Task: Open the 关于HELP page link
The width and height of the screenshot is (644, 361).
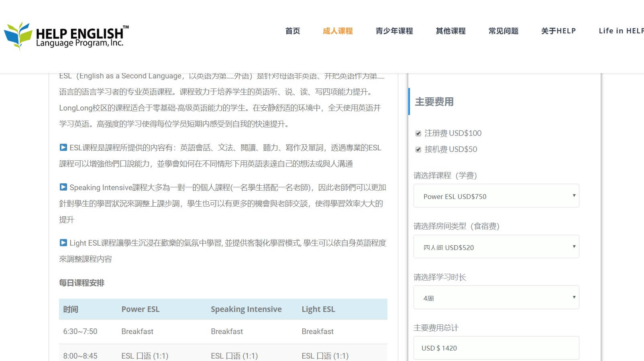Action: (558, 31)
